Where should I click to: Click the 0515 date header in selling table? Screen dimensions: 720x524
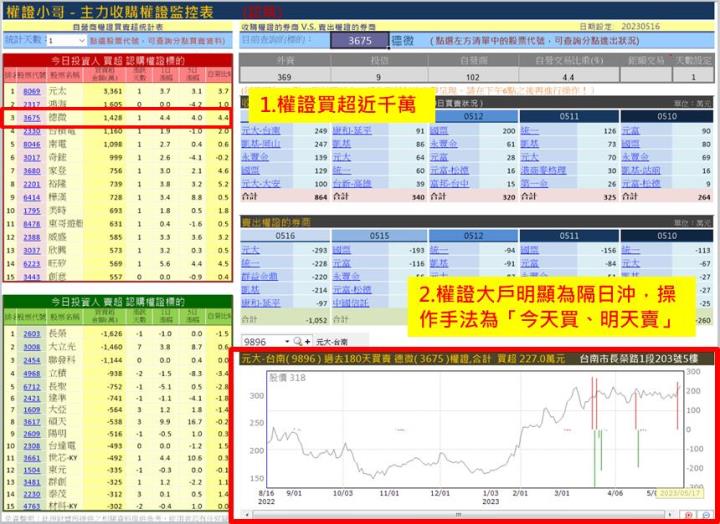(379, 236)
